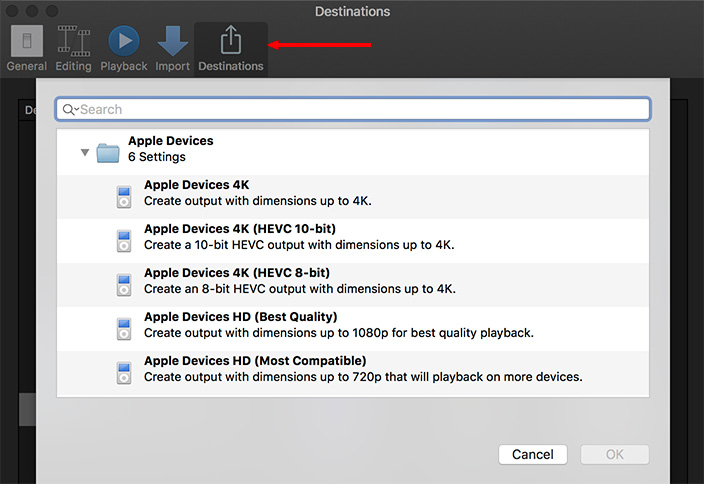Screen dimensions: 704x484
Task: Choose Apple Devices 4K (HEVC 8-bit)
Action: click(353, 285)
